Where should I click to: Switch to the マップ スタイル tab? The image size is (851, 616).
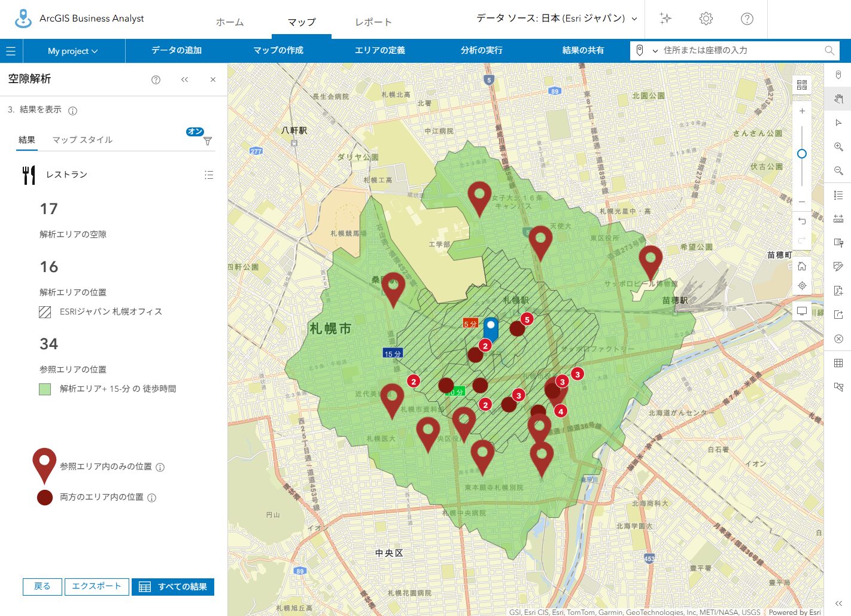tap(82, 140)
